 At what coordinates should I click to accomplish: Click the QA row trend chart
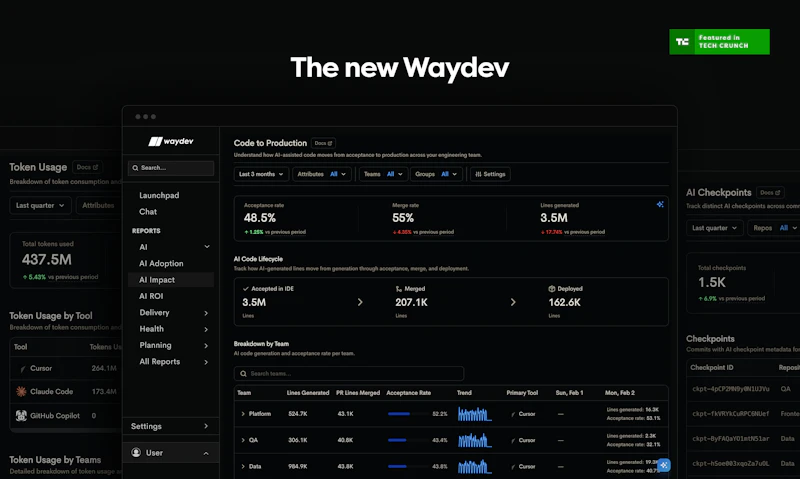(474, 440)
